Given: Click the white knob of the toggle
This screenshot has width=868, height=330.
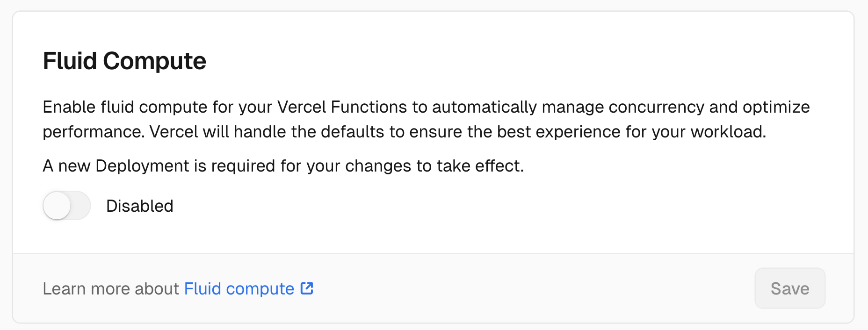Looking at the screenshot, I should (x=57, y=206).
